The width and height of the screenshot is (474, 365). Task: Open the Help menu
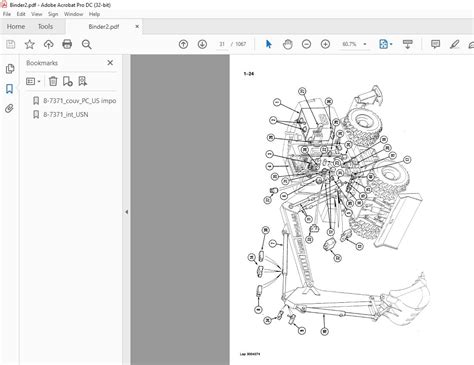pyautogui.click(x=94, y=14)
